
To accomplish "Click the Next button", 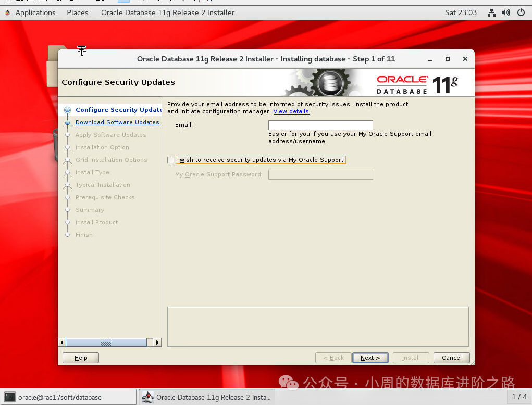I will tap(370, 358).
